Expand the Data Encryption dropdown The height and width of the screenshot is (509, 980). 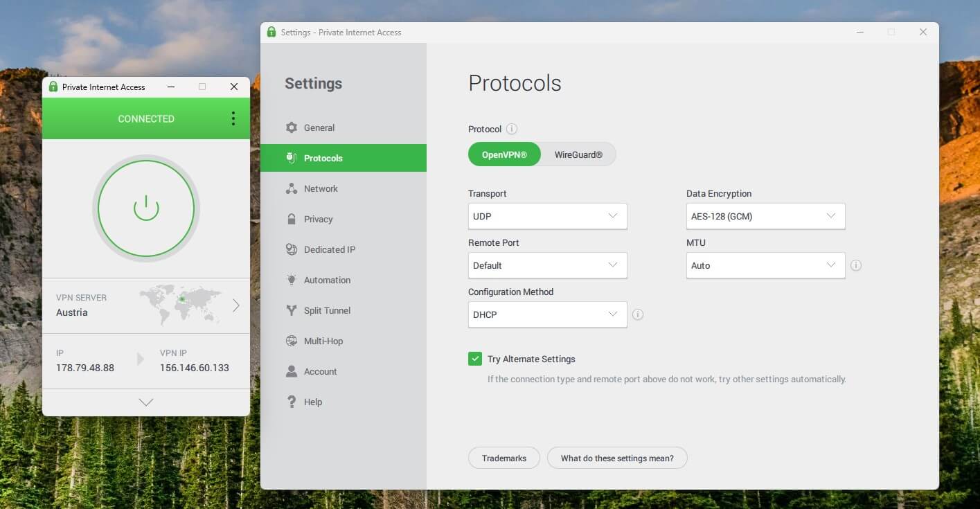(x=765, y=216)
